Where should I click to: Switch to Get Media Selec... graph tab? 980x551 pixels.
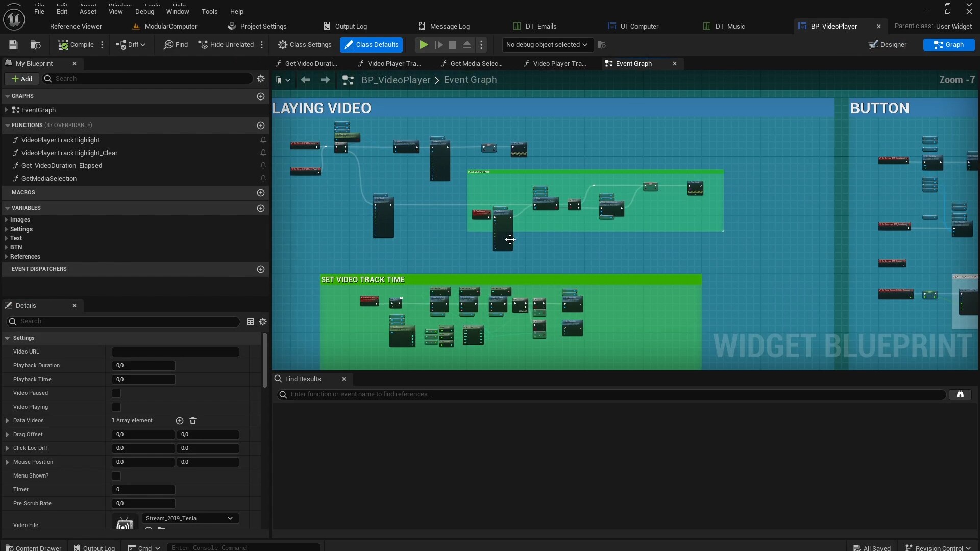click(x=476, y=64)
